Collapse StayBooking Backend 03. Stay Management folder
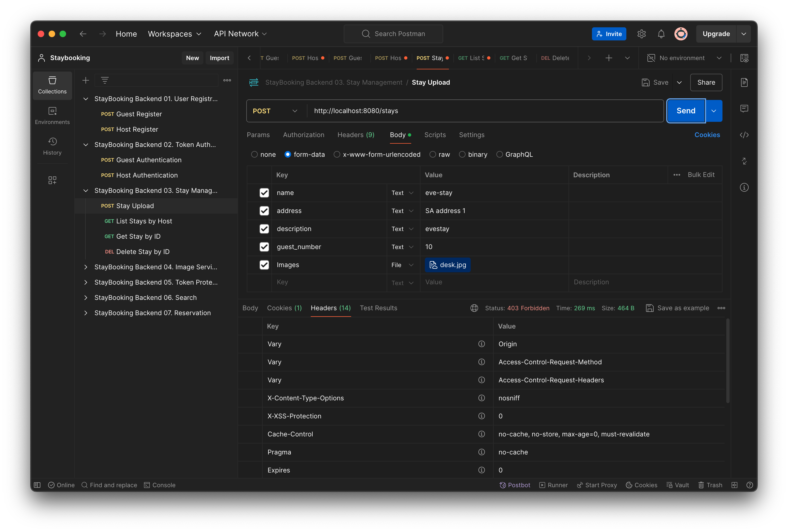 click(85, 191)
